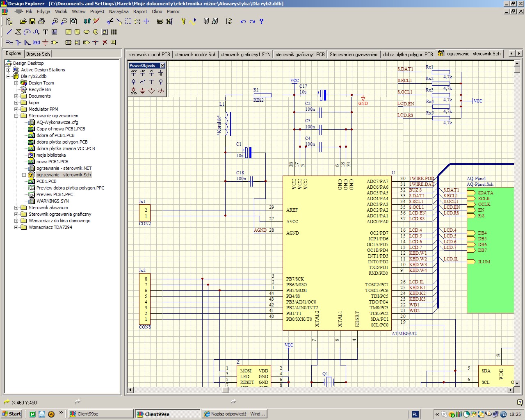Open 'moja biblioteka' in the explorer tree
Image resolution: width=525 pixels, height=420 pixels.
[x=51, y=155]
